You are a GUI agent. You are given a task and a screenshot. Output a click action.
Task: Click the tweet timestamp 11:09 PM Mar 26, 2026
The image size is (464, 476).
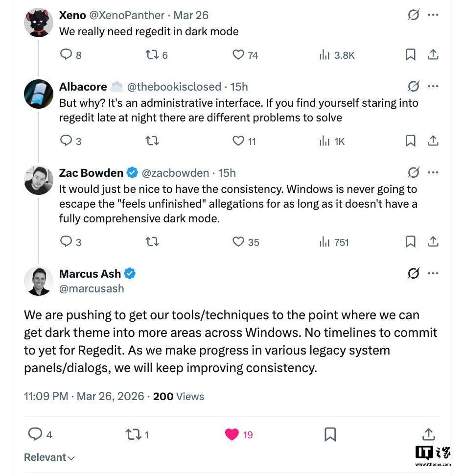pos(84,396)
